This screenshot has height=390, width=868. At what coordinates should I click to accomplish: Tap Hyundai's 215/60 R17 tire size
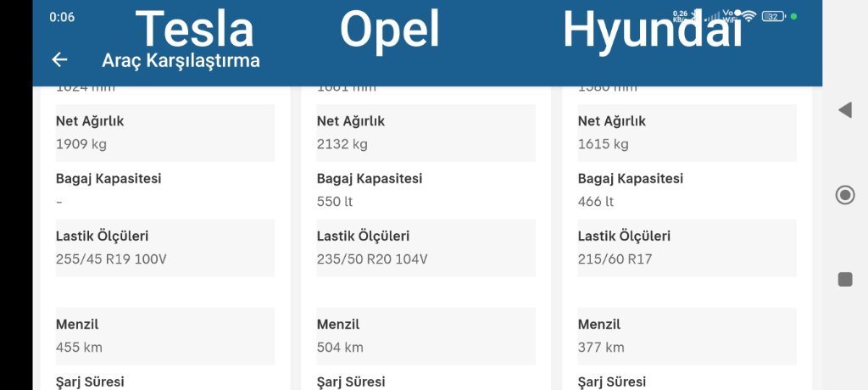coord(615,259)
